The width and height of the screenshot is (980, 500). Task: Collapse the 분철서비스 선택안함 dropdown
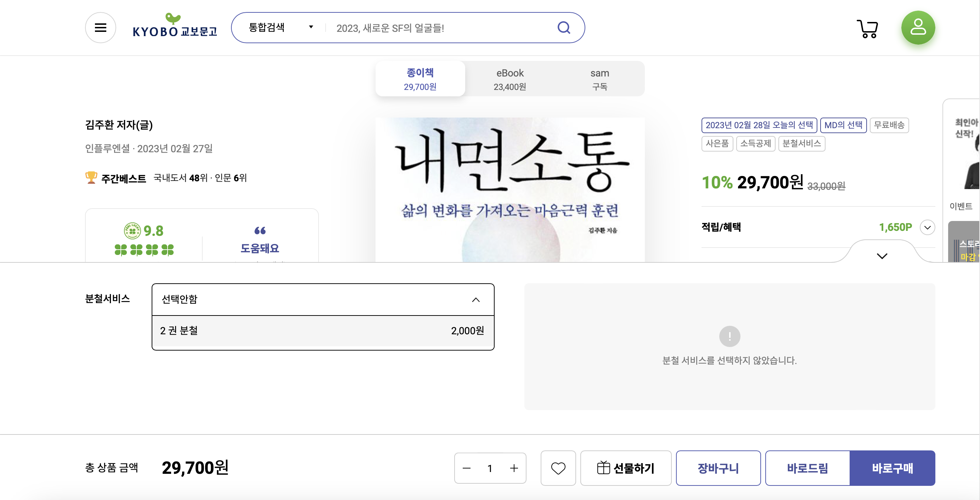pos(475,300)
